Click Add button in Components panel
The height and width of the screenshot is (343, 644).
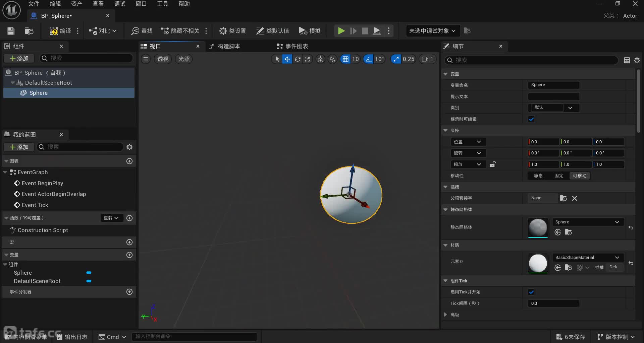point(19,58)
